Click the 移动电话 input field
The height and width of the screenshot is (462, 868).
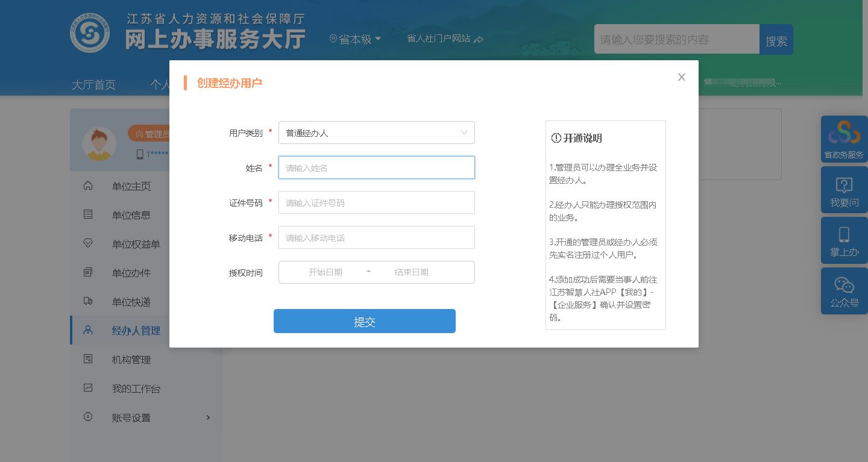pos(376,238)
